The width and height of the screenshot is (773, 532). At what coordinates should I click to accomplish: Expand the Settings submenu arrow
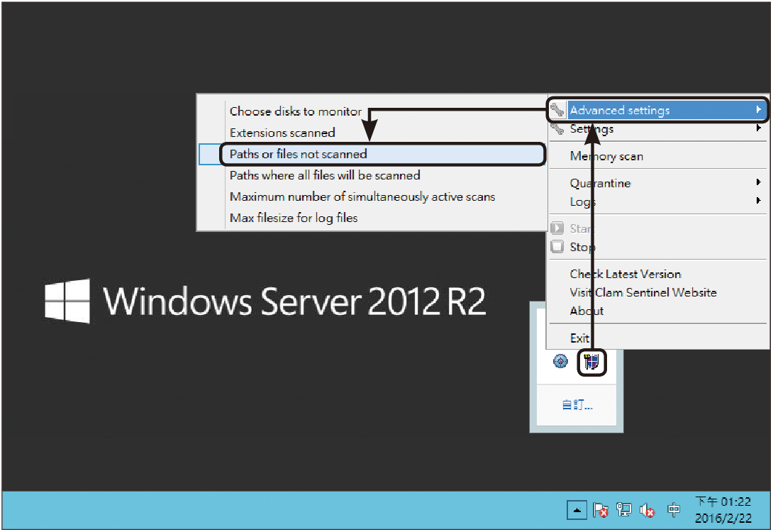[x=759, y=128]
